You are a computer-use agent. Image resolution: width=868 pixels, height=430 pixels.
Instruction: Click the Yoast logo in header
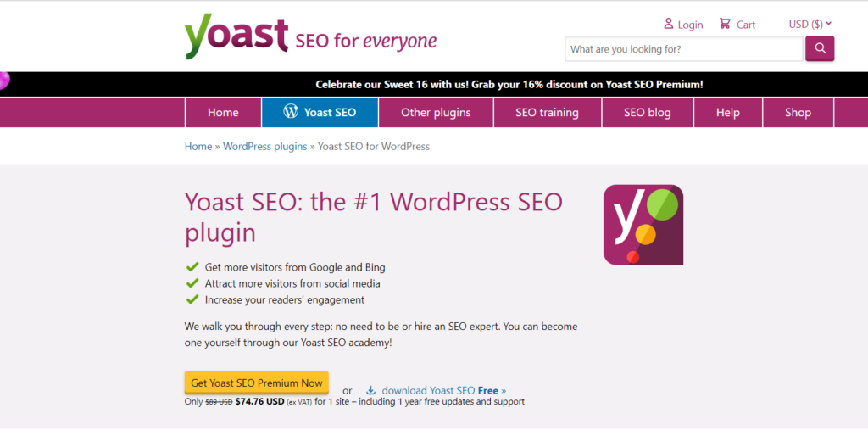coord(237,37)
